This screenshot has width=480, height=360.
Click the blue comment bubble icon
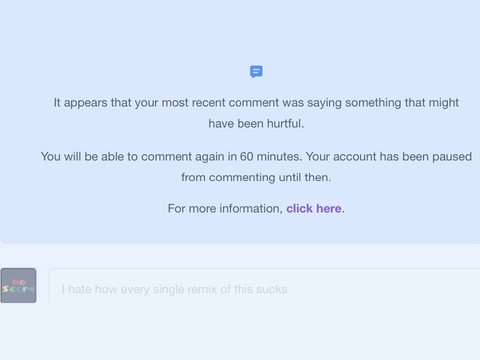coord(256,71)
